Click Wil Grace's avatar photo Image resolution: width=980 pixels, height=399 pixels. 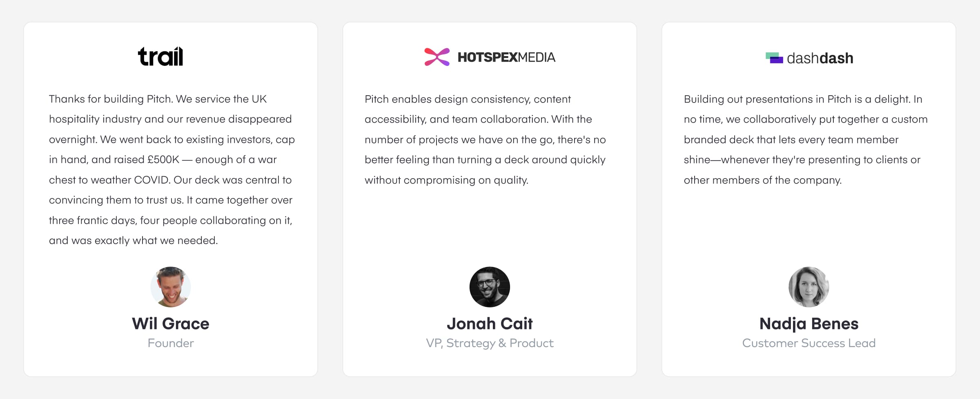[x=171, y=287]
